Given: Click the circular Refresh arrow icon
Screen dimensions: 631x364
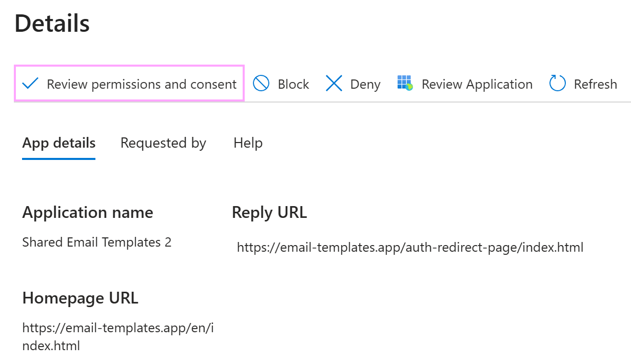Looking at the screenshot, I should 557,83.
